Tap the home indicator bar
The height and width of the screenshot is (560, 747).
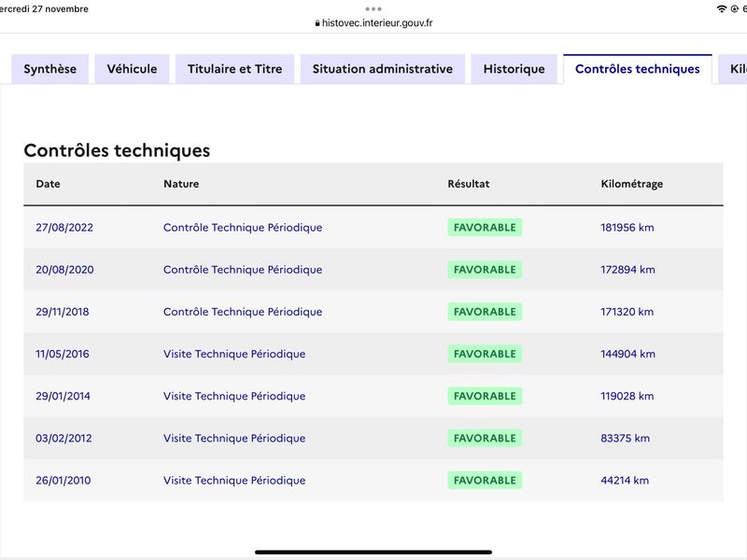(373, 553)
